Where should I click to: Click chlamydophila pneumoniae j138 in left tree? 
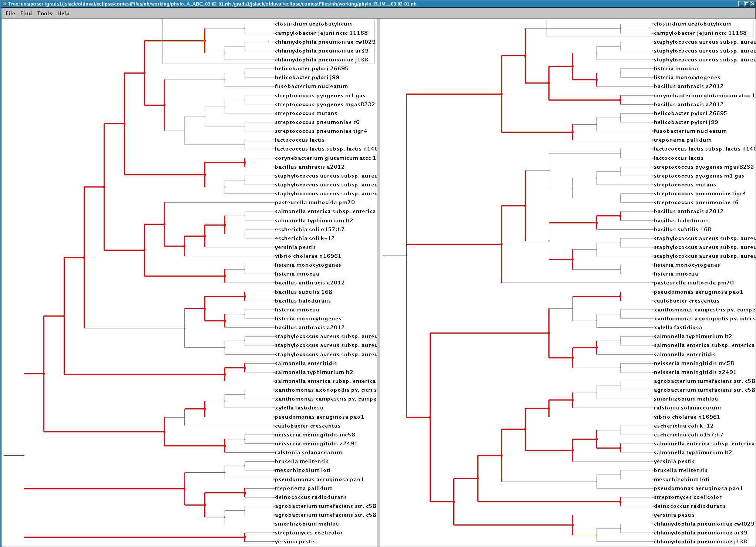321,60
